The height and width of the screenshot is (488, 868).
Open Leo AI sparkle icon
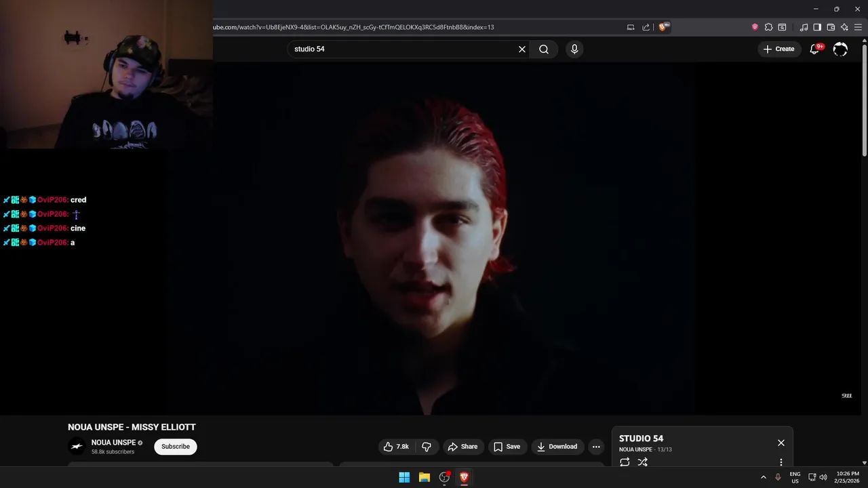click(844, 27)
